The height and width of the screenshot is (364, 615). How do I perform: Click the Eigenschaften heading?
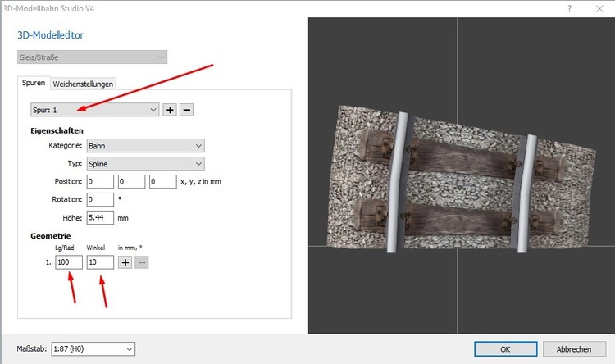57,130
